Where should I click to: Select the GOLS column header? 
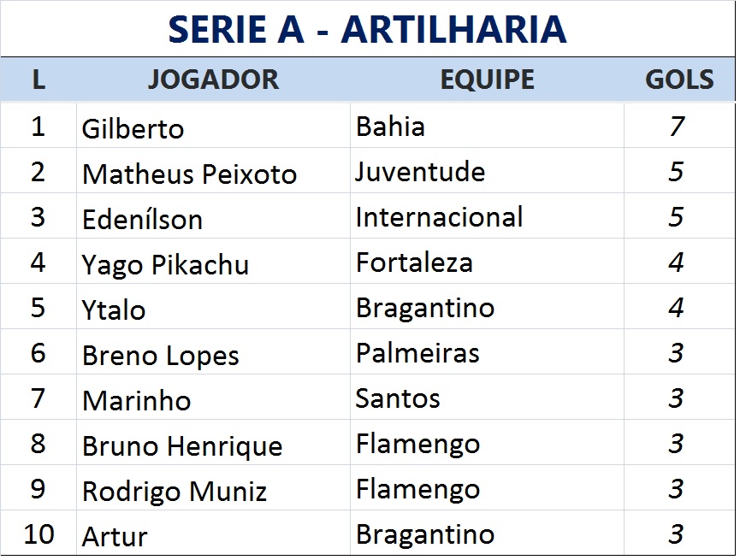(679, 80)
